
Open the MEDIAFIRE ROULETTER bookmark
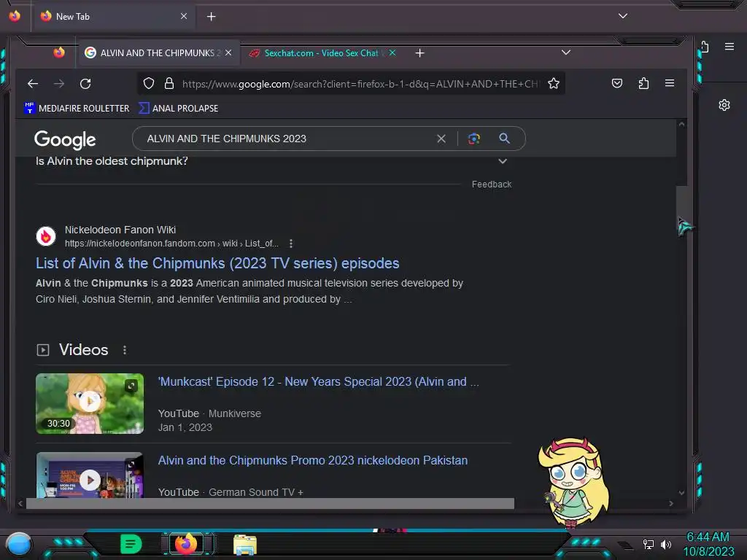click(77, 109)
